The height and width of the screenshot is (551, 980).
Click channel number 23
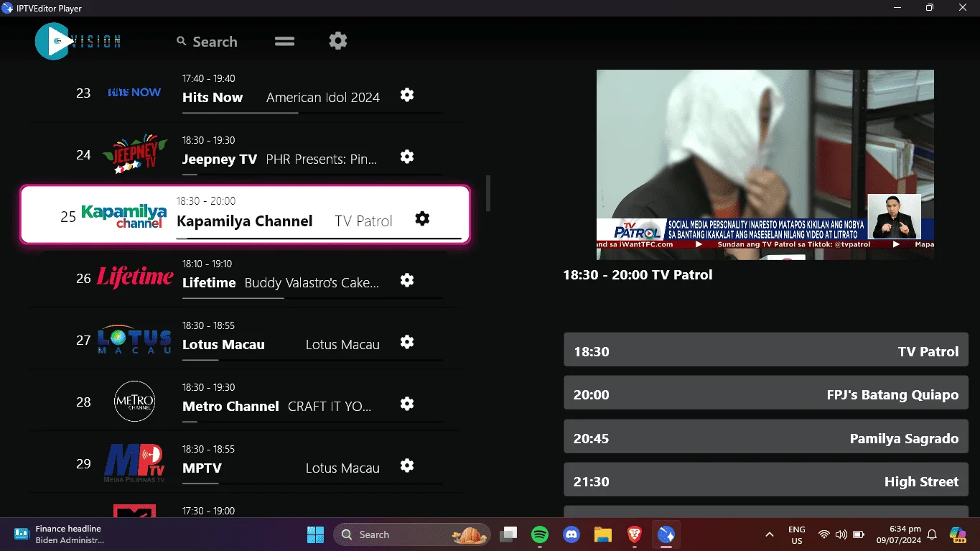(83, 93)
